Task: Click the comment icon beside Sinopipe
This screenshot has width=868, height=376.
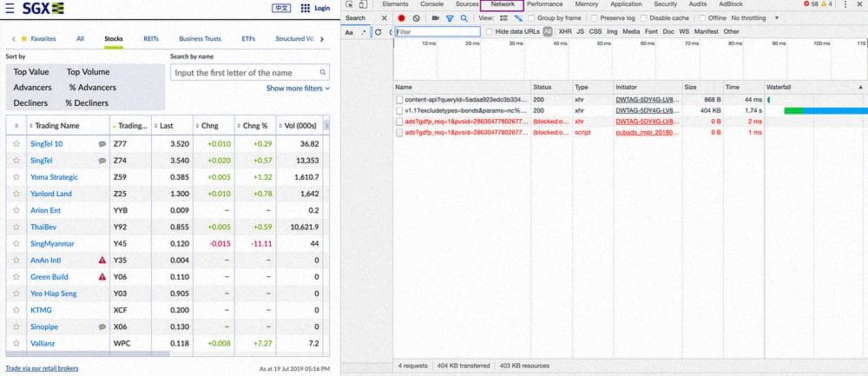Action: coord(102,327)
